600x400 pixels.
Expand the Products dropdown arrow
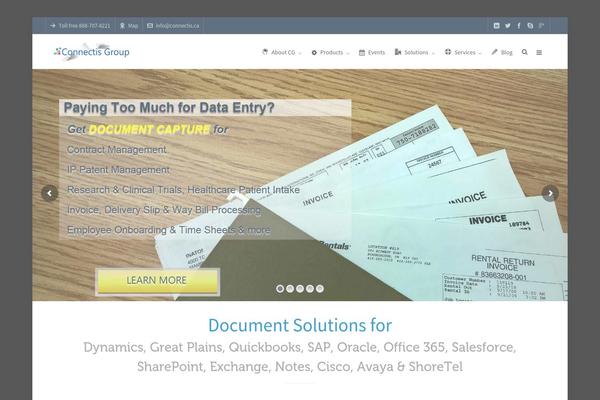(x=348, y=53)
